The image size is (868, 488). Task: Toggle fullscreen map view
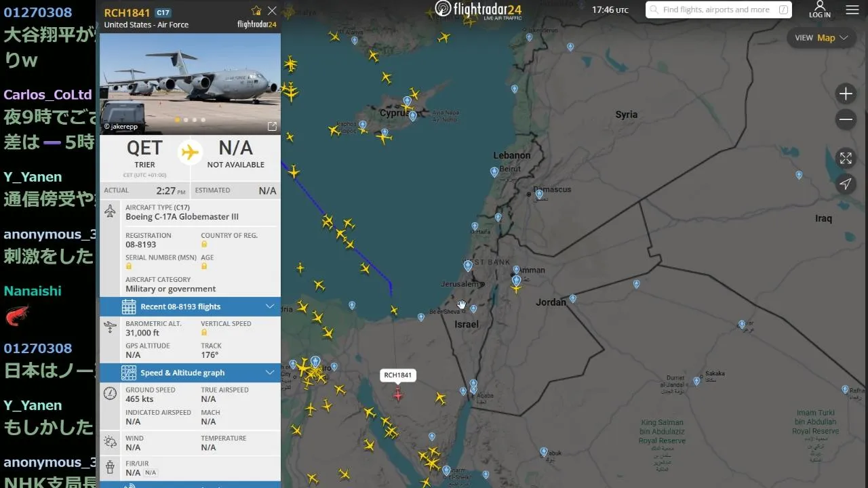[x=846, y=158]
